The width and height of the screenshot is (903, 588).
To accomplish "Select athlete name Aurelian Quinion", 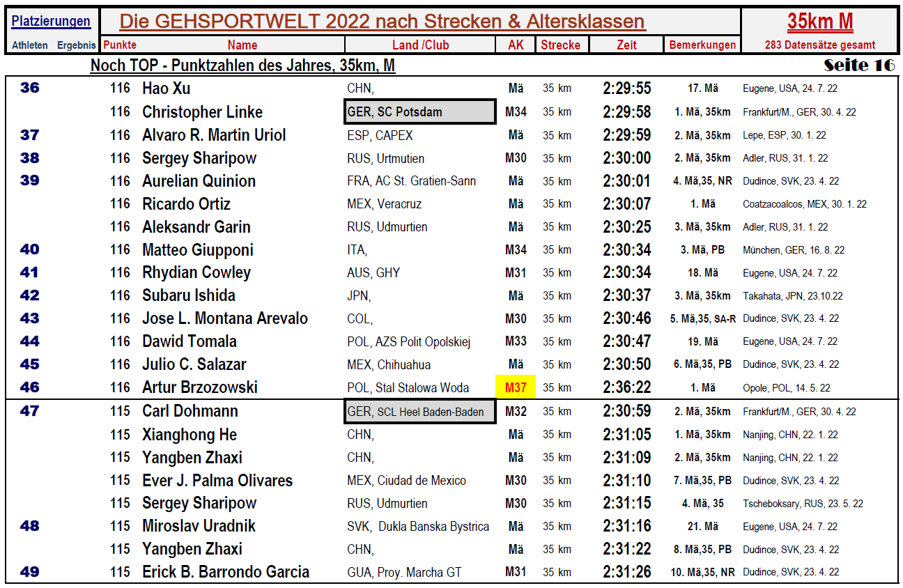I will [x=199, y=181].
